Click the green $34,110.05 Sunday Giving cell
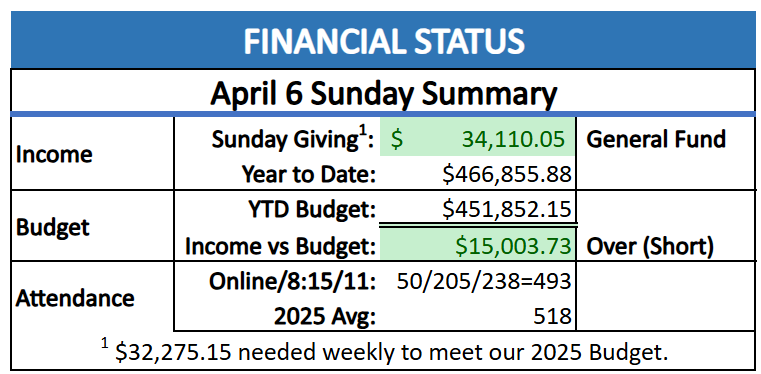This screenshot has height=374, width=761. [477, 137]
